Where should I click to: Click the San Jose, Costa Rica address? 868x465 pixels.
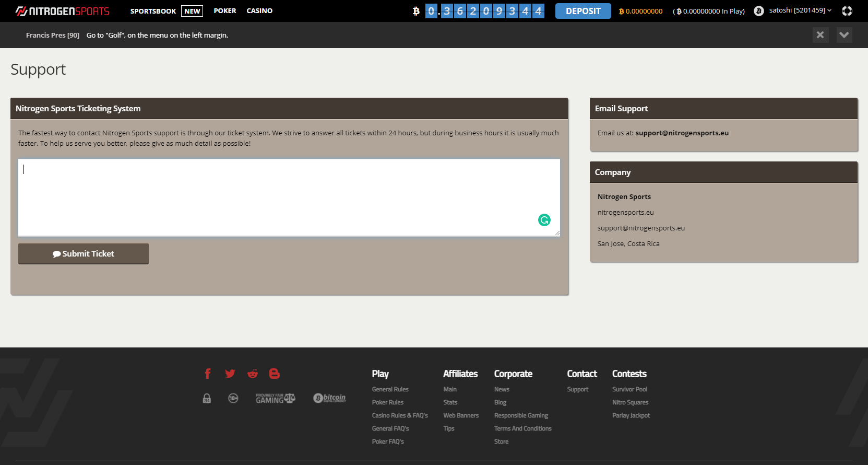(x=628, y=243)
